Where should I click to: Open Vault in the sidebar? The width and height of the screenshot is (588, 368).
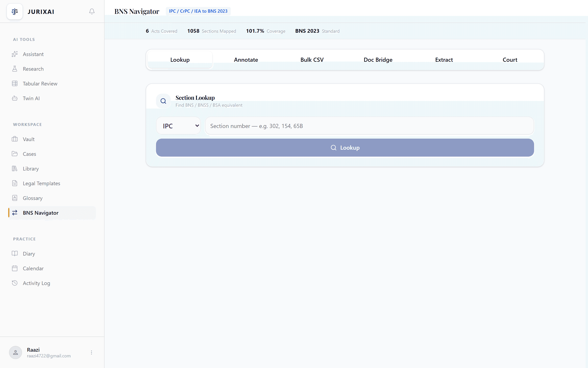(52, 139)
